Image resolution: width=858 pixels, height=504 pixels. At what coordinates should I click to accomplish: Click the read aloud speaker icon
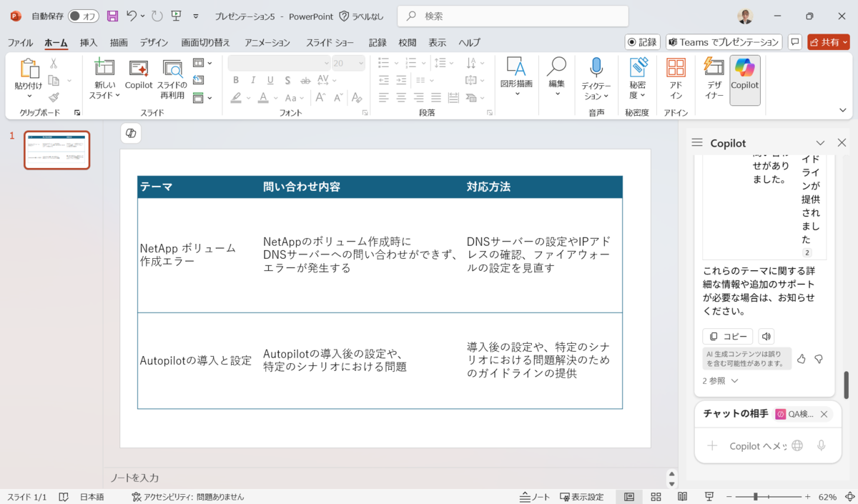766,337
